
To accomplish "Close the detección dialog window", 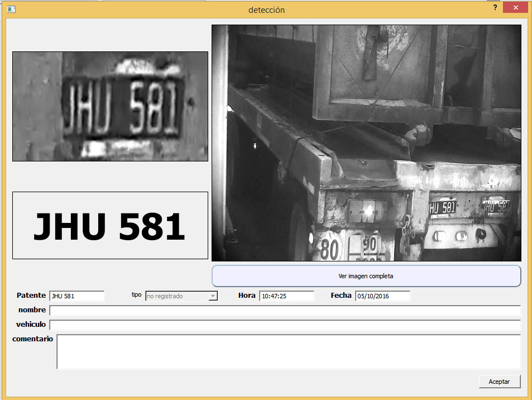I will click(x=515, y=8).
